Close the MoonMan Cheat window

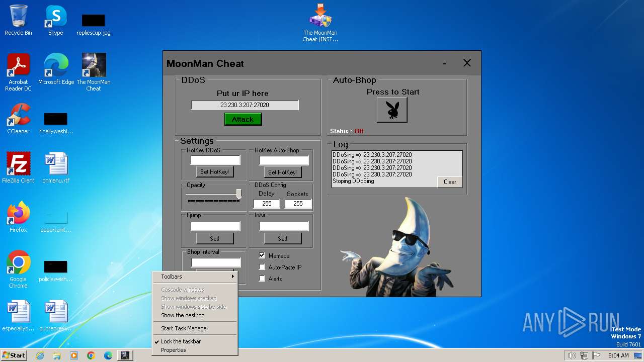coord(467,63)
